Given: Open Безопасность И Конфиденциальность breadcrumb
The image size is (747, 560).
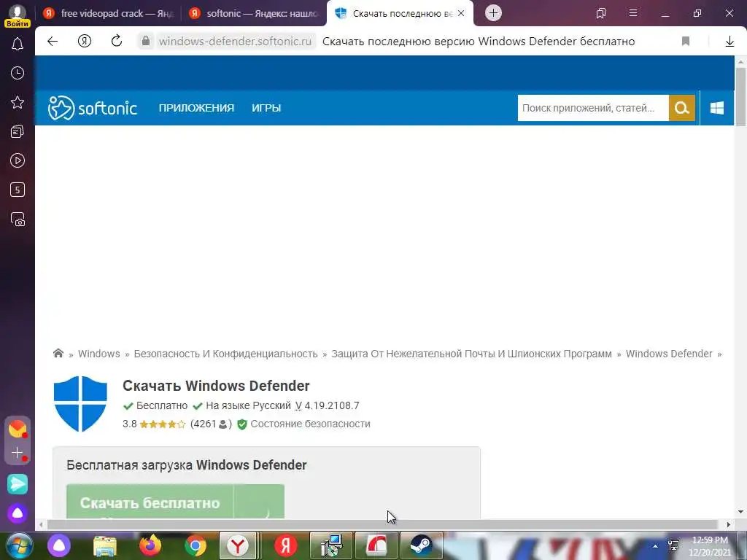Looking at the screenshot, I should pos(225,354).
